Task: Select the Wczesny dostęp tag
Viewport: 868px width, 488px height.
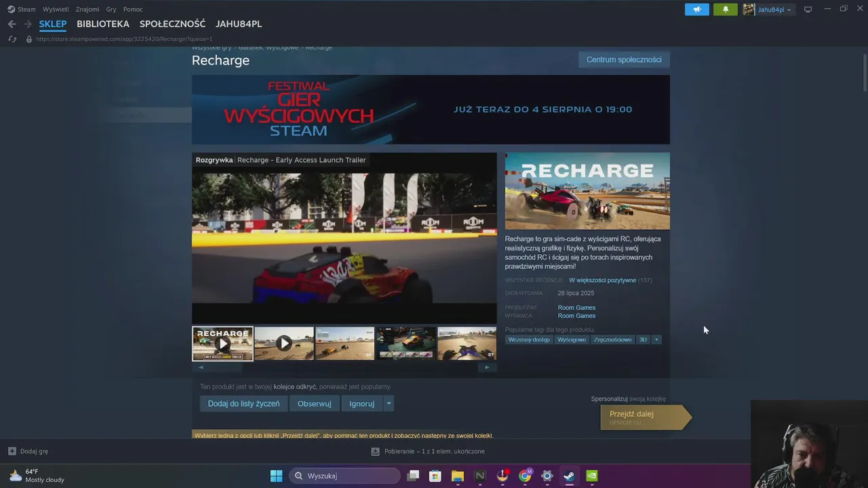Action: [529, 340]
